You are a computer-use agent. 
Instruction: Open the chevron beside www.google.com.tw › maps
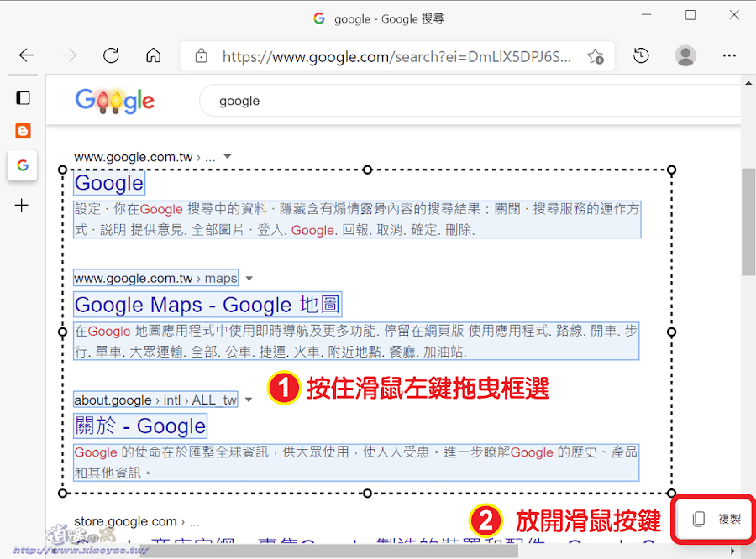coord(249,277)
